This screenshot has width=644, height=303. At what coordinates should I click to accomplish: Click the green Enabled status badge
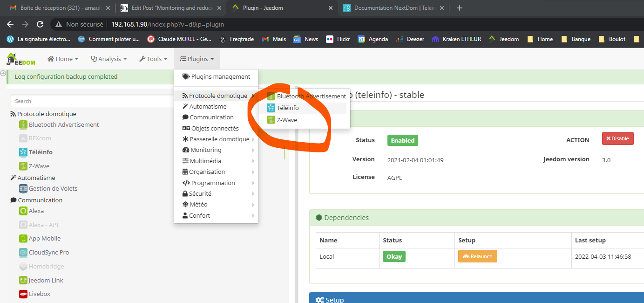click(x=403, y=140)
